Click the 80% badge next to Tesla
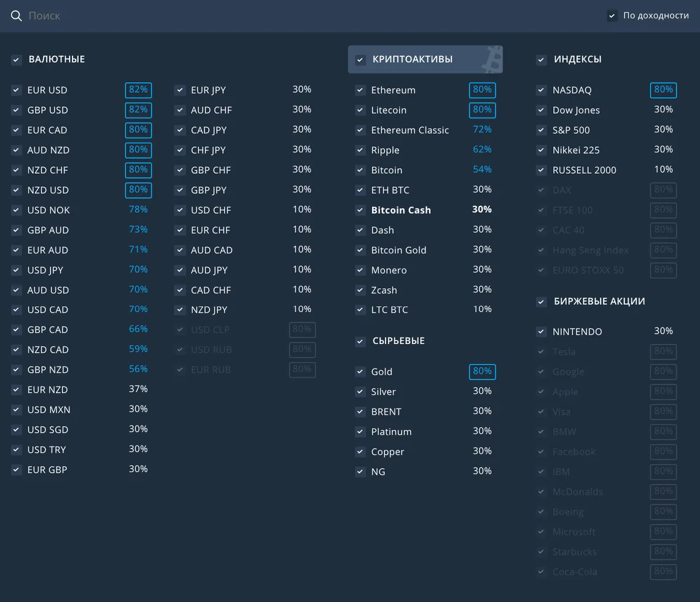Image resolution: width=700 pixels, height=602 pixels. tap(663, 352)
